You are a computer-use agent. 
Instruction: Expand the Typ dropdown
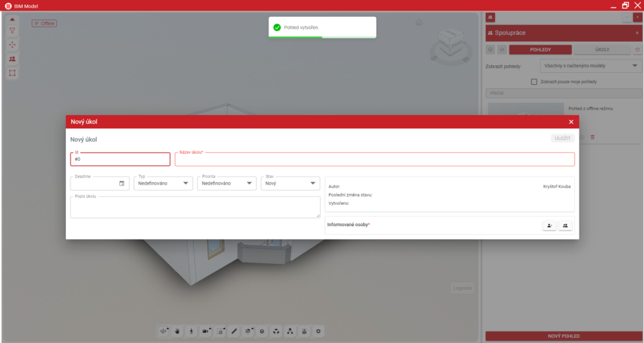point(163,183)
